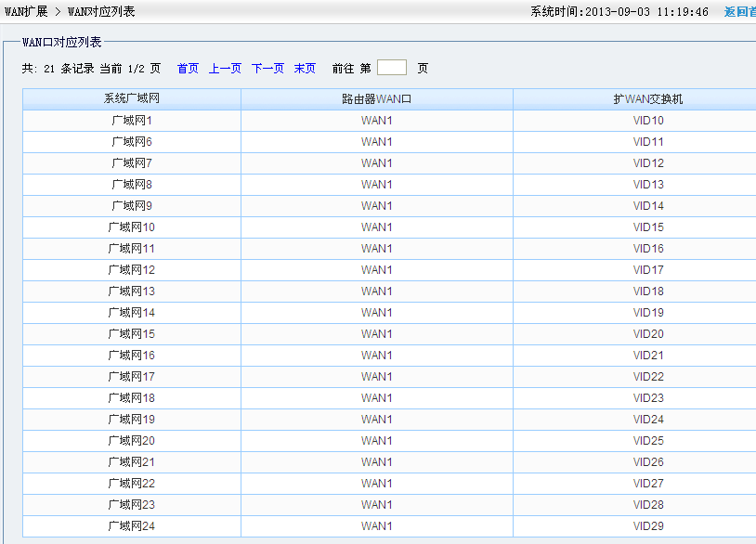756x544 pixels.
Task: Click the VID10 cell
Action: pos(648,121)
